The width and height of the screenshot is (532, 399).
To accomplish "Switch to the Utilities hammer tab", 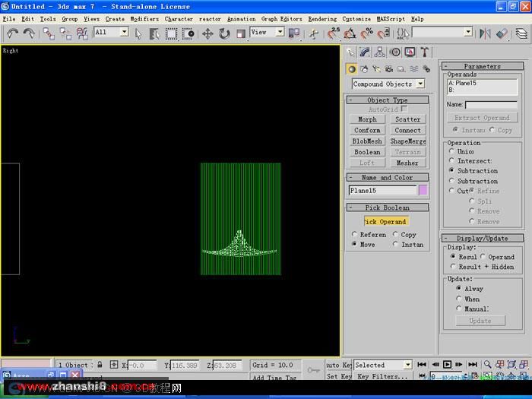I will [424, 52].
